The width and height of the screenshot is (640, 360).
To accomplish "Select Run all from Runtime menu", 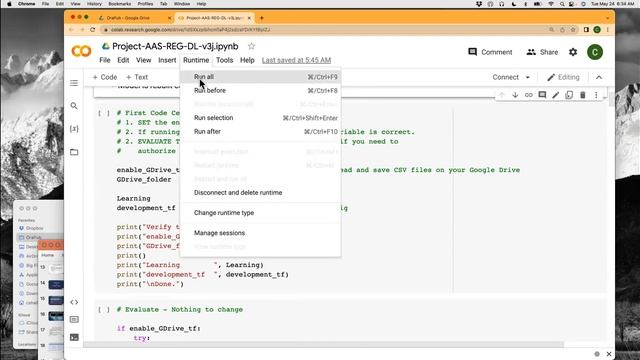I will [260, 77].
